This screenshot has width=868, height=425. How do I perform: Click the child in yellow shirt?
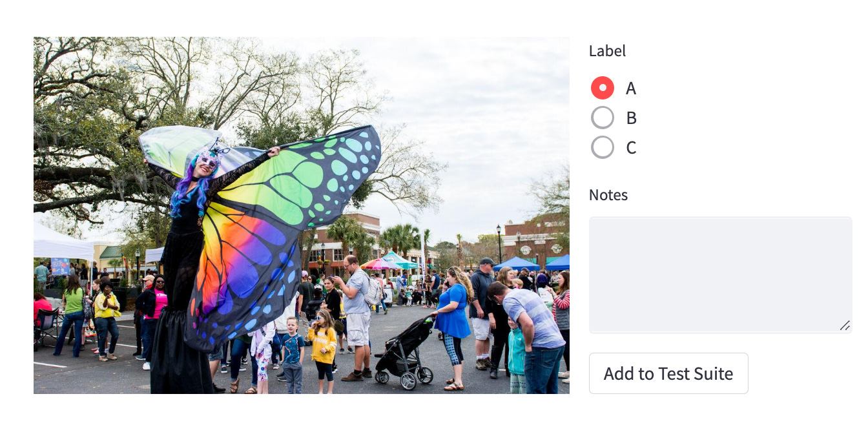322,346
